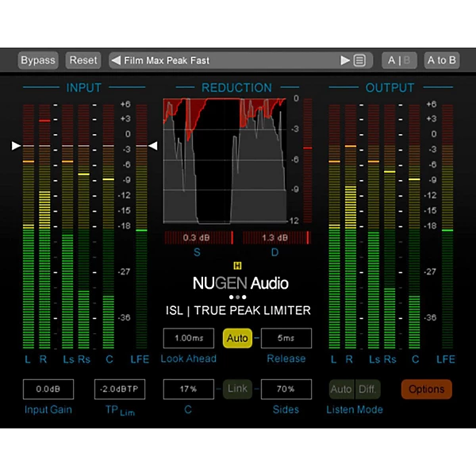Click the D reduction meter showing 1.3 dB
The image size is (476, 476).
[277, 238]
